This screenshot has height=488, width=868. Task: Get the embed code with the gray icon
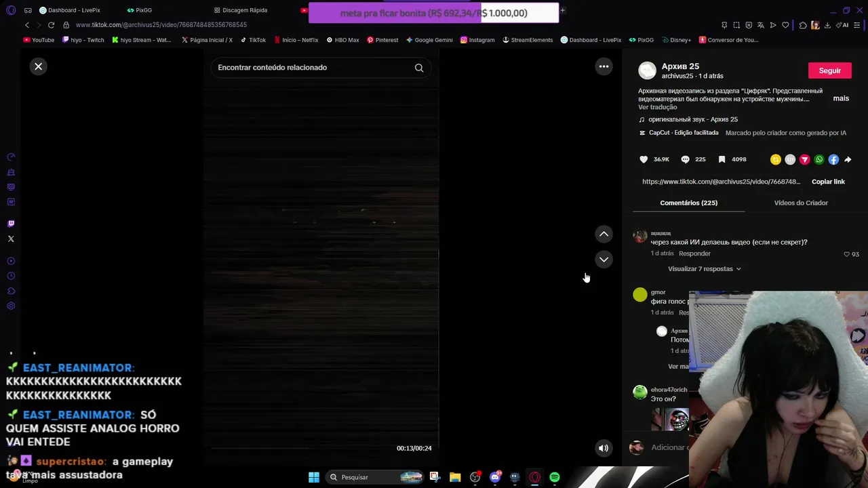[790, 159]
